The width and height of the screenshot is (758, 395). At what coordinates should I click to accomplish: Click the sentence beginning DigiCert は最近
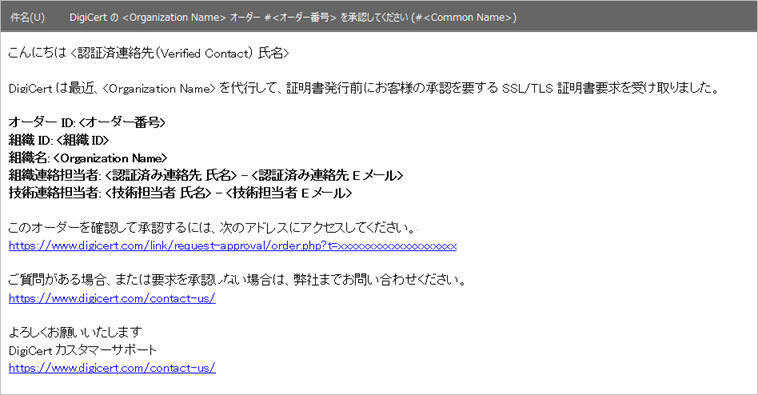pos(364,88)
